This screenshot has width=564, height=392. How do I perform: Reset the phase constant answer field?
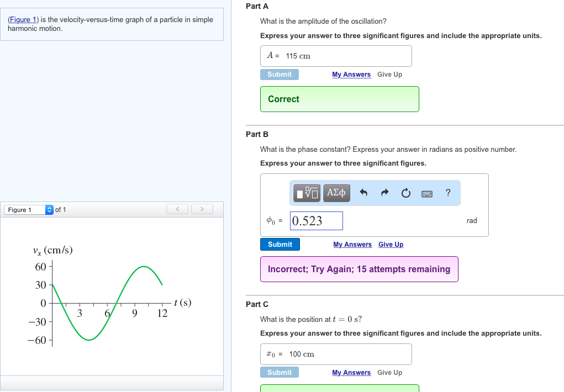405,193
